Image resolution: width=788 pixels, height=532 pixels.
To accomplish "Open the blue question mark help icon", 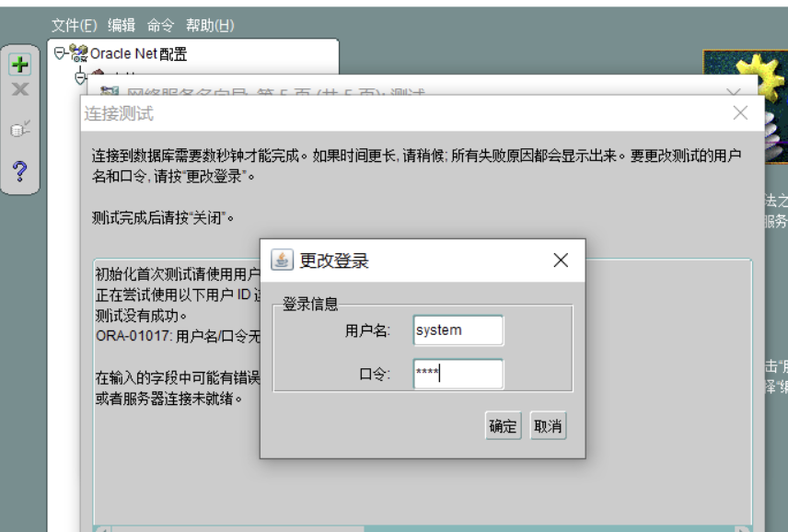I will point(19,171).
